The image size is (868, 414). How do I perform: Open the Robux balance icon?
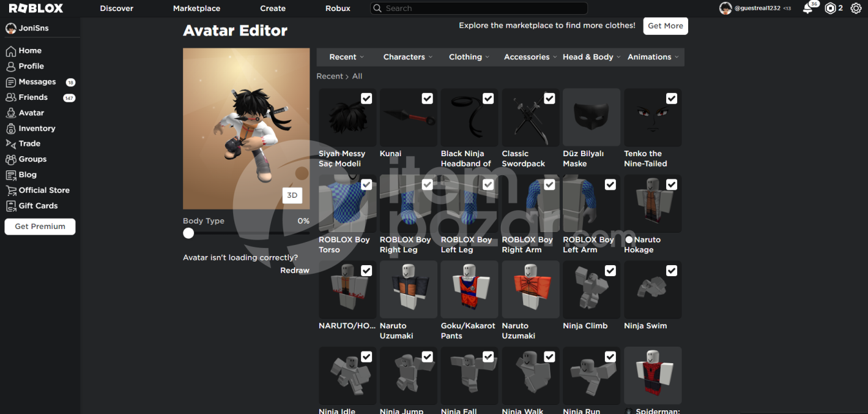pos(830,9)
